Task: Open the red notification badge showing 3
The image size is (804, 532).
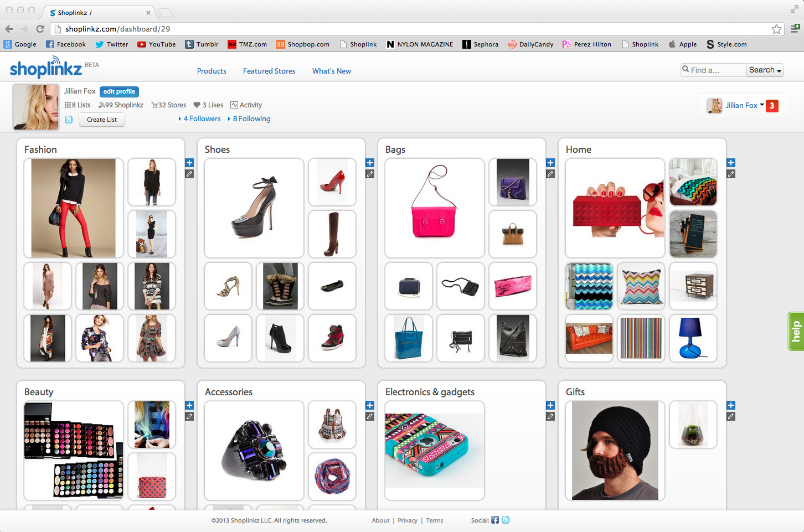Action: [x=772, y=106]
